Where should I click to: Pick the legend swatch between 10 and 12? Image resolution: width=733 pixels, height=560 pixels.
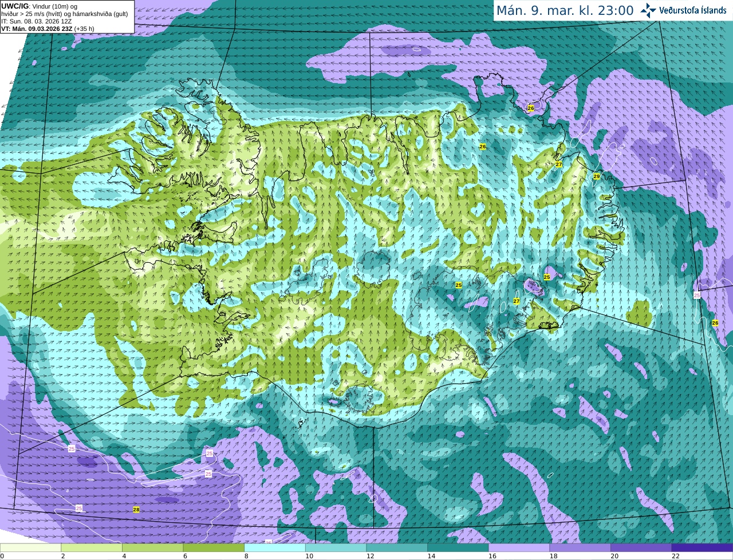pos(336,548)
